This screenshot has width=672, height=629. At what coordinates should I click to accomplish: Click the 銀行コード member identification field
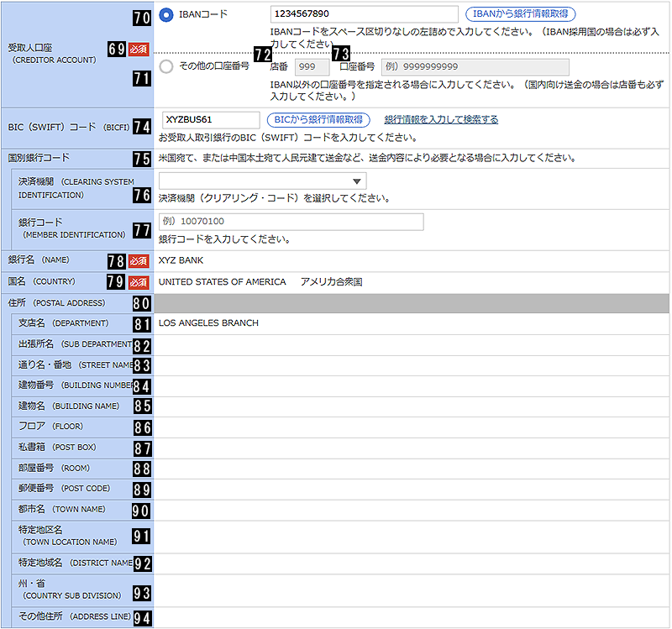coord(291,222)
